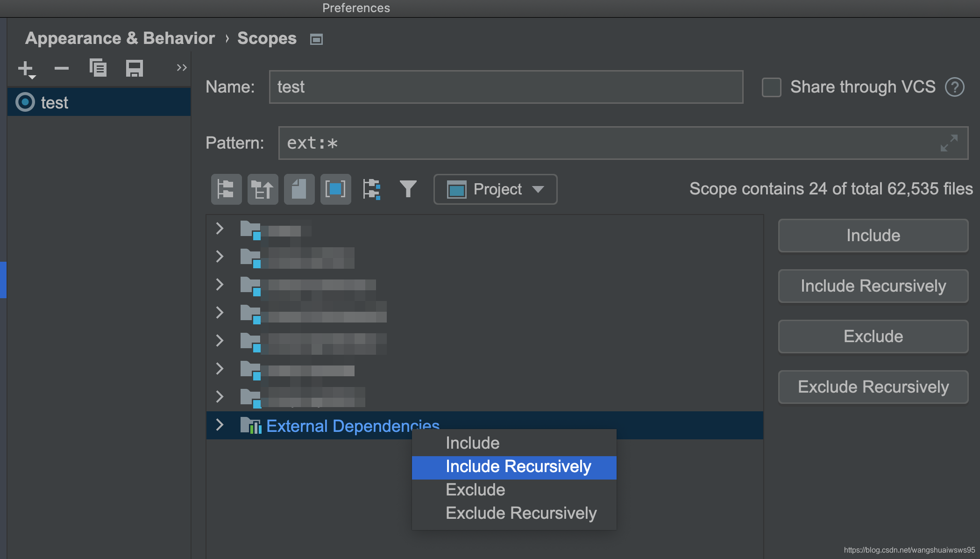Click the expand all tree icon
This screenshot has height=559, width=980.
coord(226,188)
